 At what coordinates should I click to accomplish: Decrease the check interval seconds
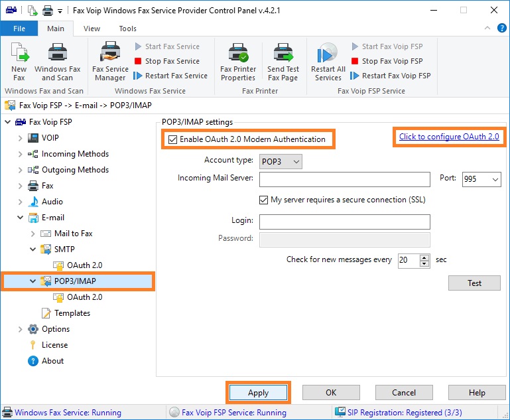coord(424,264)
